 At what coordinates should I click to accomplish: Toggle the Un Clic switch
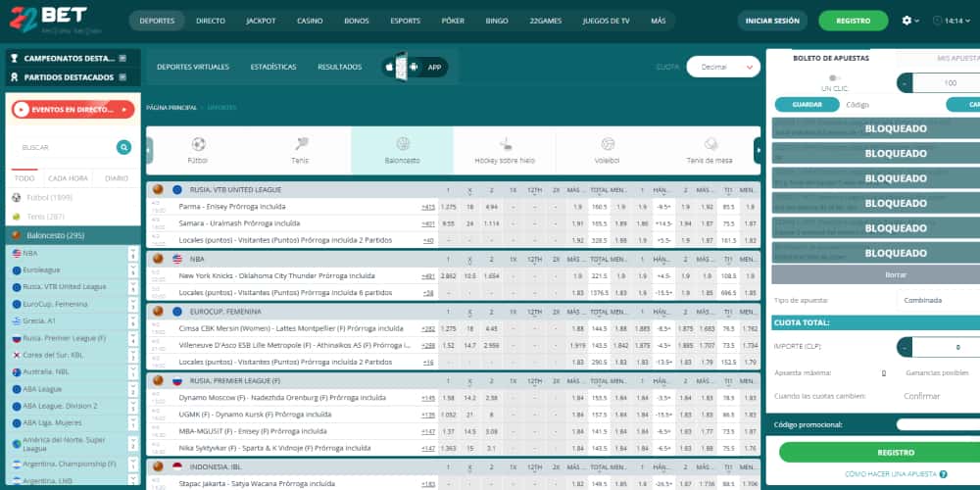834,78
